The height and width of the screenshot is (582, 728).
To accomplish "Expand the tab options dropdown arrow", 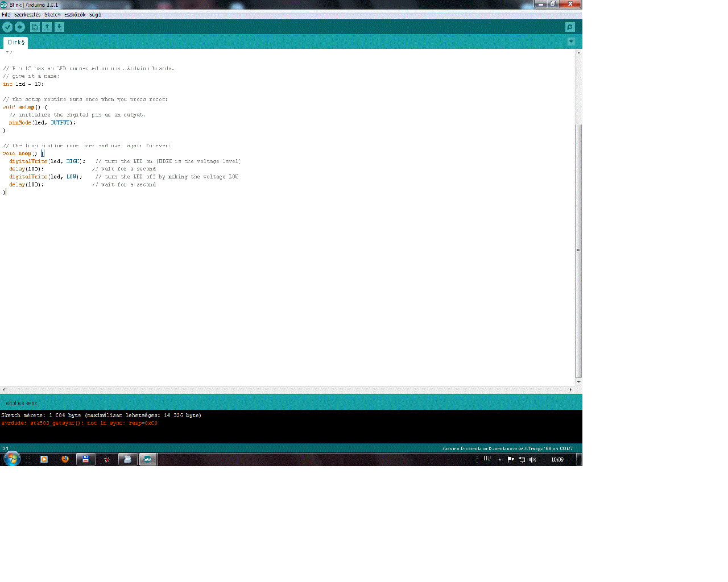I will click(x=571, y=41).
